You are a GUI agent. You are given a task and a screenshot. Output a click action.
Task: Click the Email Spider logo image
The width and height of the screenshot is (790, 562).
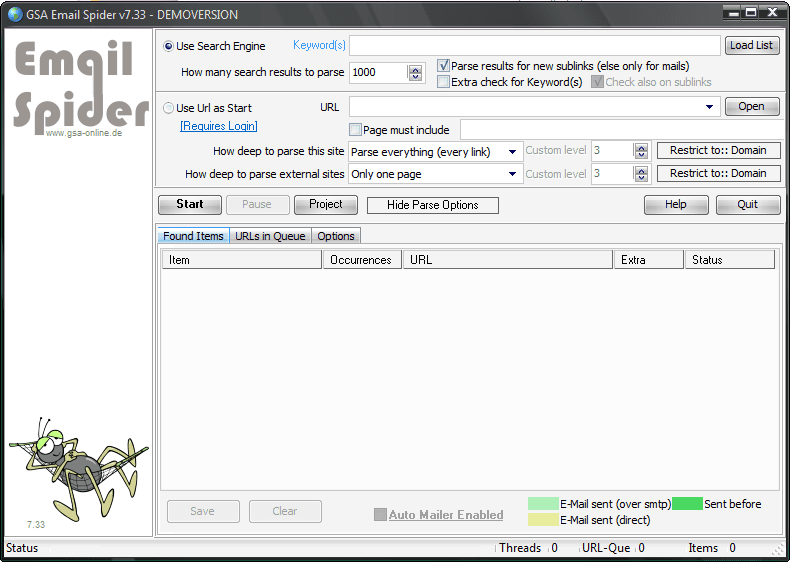(x=81, y=88)
